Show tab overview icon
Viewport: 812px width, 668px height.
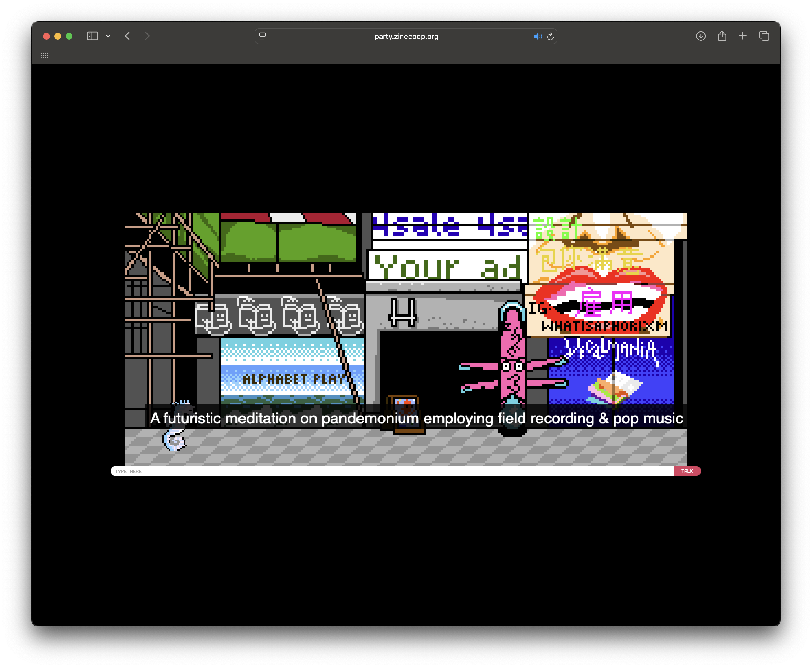click(764, 36)
